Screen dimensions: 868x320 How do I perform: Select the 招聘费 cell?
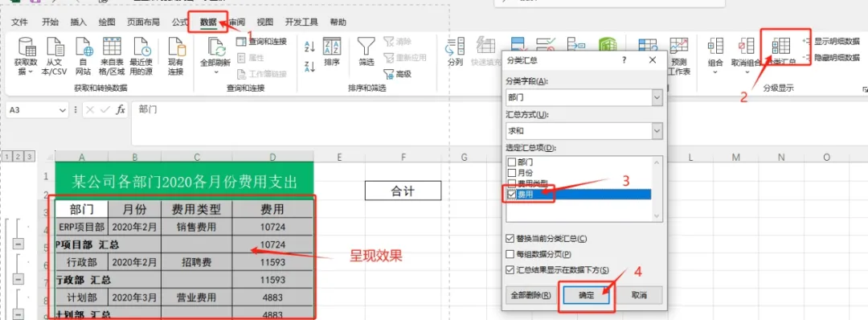point(197,262)
